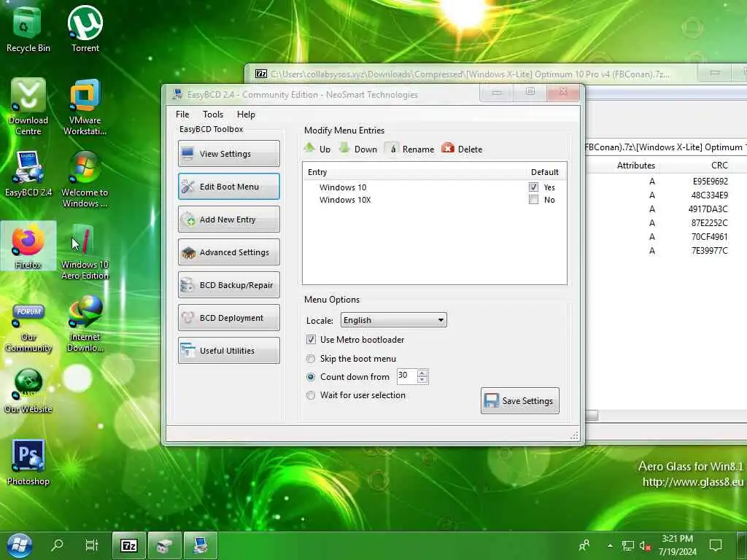The width and height of the screenshot is (747, 560).
Task: Select the Windows 10X boot entry
Action: click(345, 200)
